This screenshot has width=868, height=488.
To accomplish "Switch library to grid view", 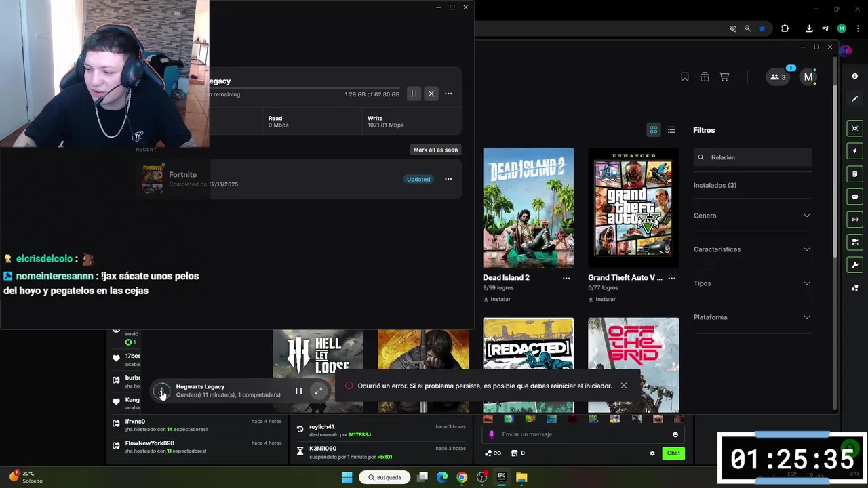I will tap(654, 130).
